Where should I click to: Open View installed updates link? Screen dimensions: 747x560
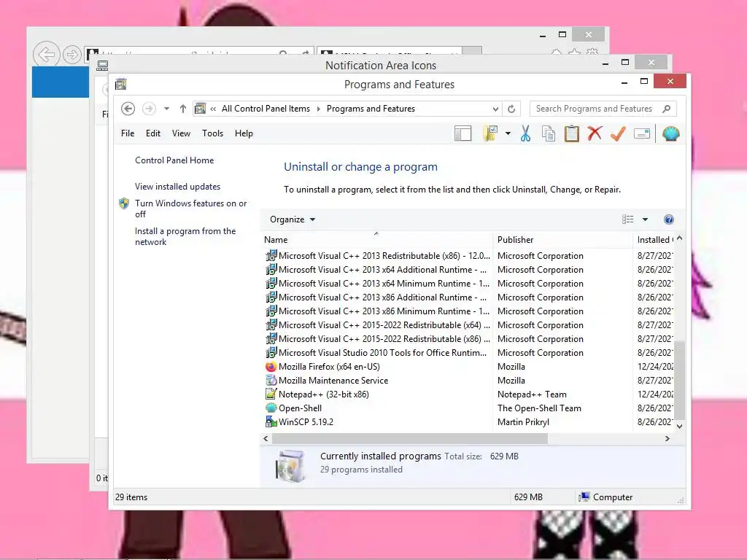tap(178, 187)
